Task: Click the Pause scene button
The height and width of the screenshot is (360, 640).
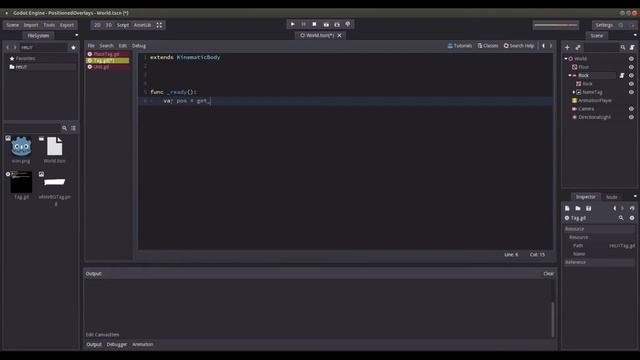Action: point(303,24)
